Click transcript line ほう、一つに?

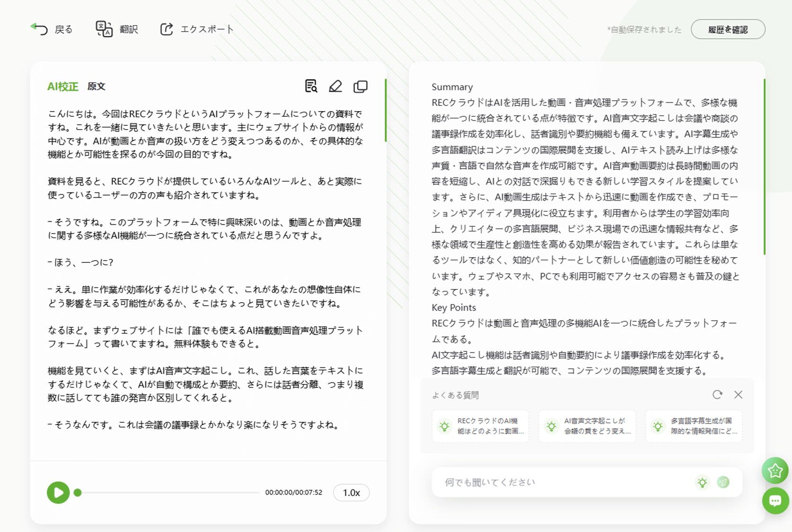point(80,262)
